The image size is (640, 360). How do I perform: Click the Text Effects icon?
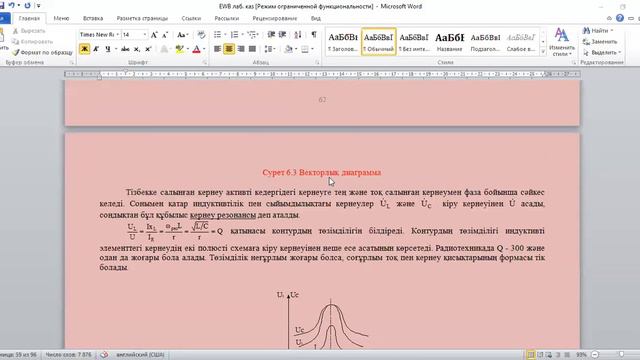pos(164,49)
